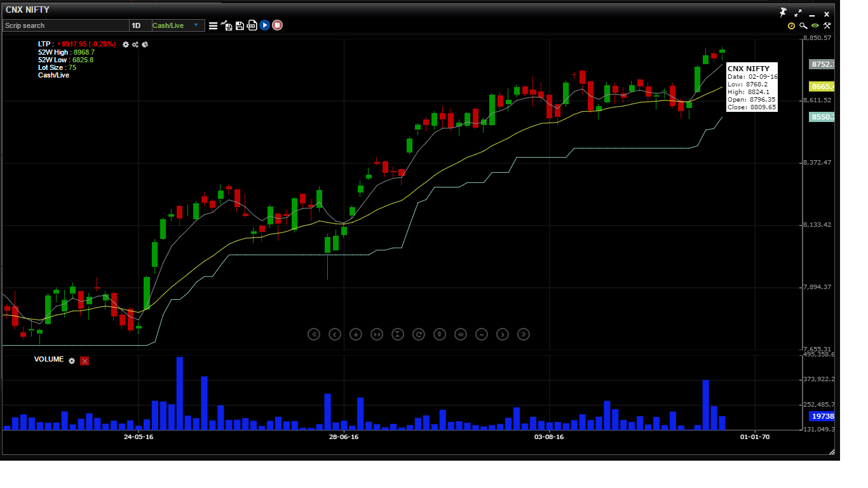Jump to the latest data with double-right arrows
Image resolution: width=868 pixels, height=488 pixels.
[x=524, y=334]
